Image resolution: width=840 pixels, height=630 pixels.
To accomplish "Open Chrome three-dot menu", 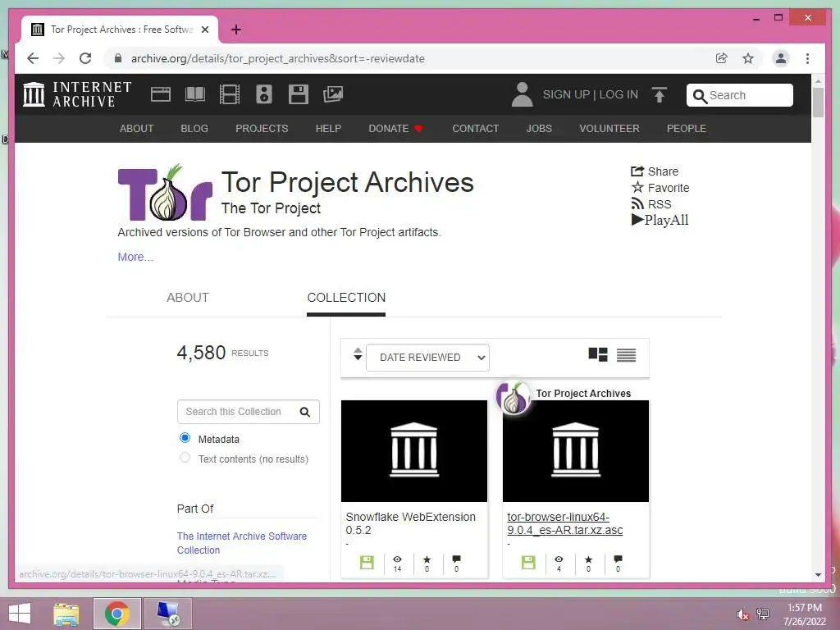I will pos(807,58).
